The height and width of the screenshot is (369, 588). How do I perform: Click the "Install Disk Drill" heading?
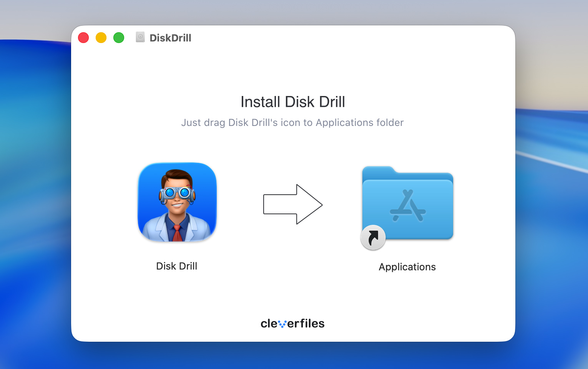[x=293, y=102]
